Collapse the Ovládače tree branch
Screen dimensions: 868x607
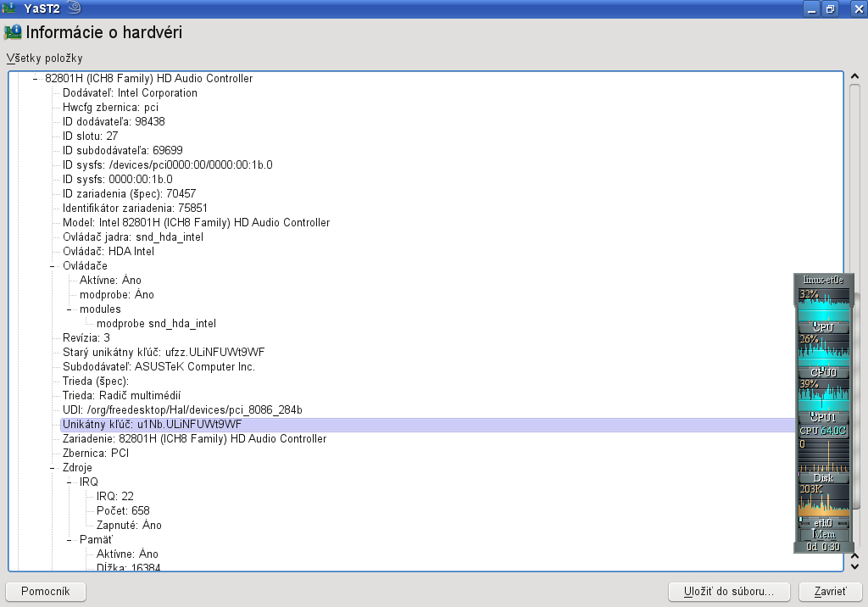click(52, 266)
